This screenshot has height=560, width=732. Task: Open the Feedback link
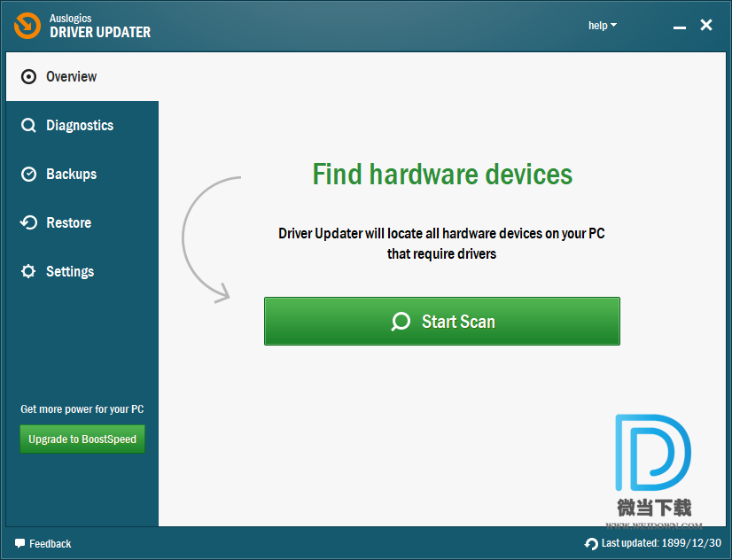tap(43, 544)
